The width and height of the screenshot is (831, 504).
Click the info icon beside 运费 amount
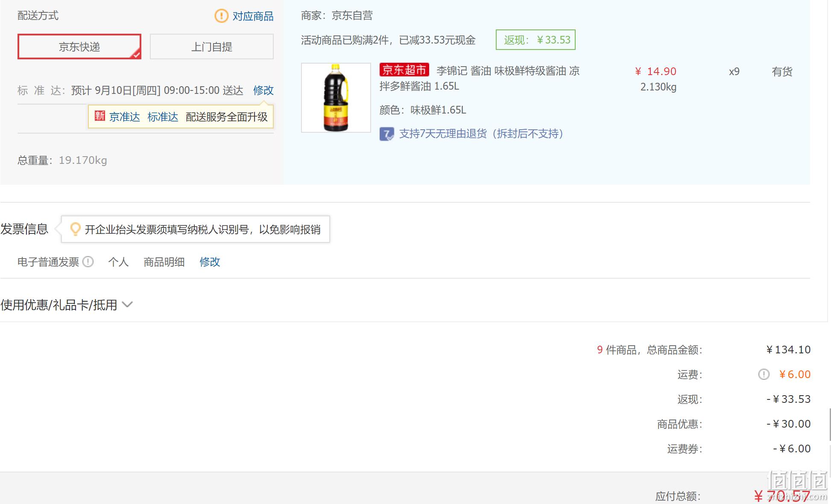click(x=764, y=375)
